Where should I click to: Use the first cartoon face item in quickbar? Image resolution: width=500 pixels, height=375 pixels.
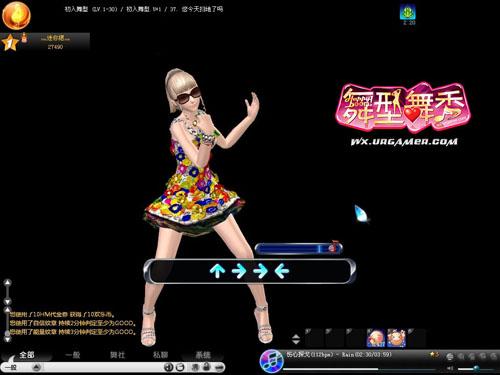[376, 338]
